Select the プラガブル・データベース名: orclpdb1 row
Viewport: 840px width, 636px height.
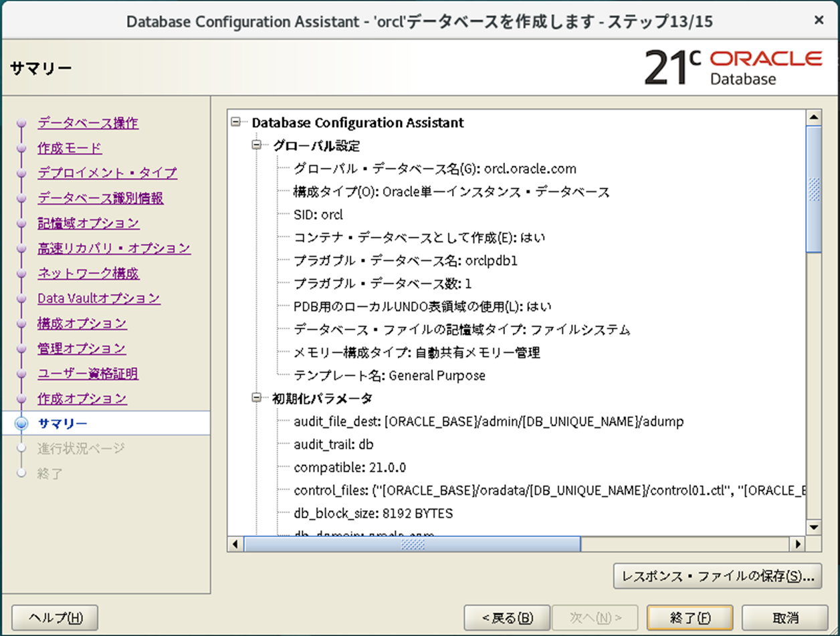[405, 261]
